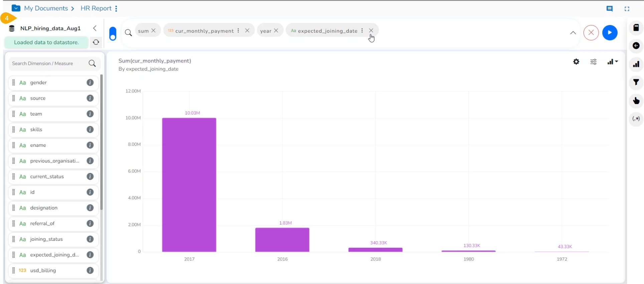Image resolution: width=644 pixels, height=284 pixels.
Task: Enter fullscreen mode
Action: [627, 9]
